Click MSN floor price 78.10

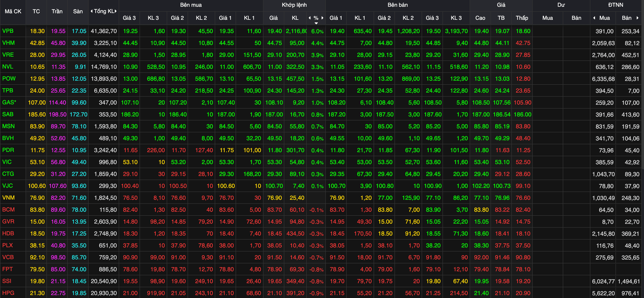[79, 127]
